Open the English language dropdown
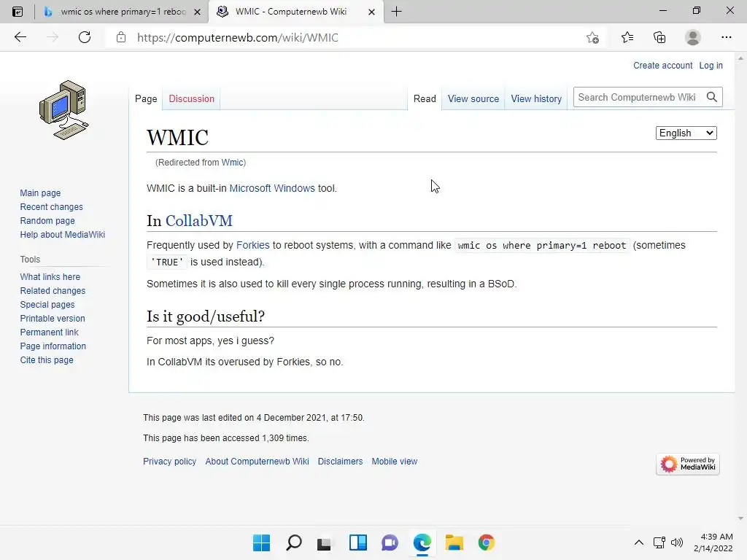This screenshot has height=560, width=747. click(x=686, y=133)
